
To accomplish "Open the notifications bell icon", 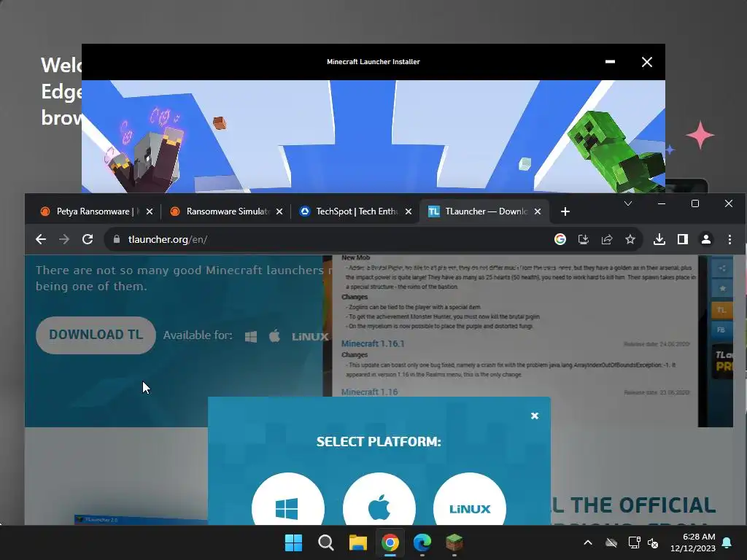I will point(727,542).
